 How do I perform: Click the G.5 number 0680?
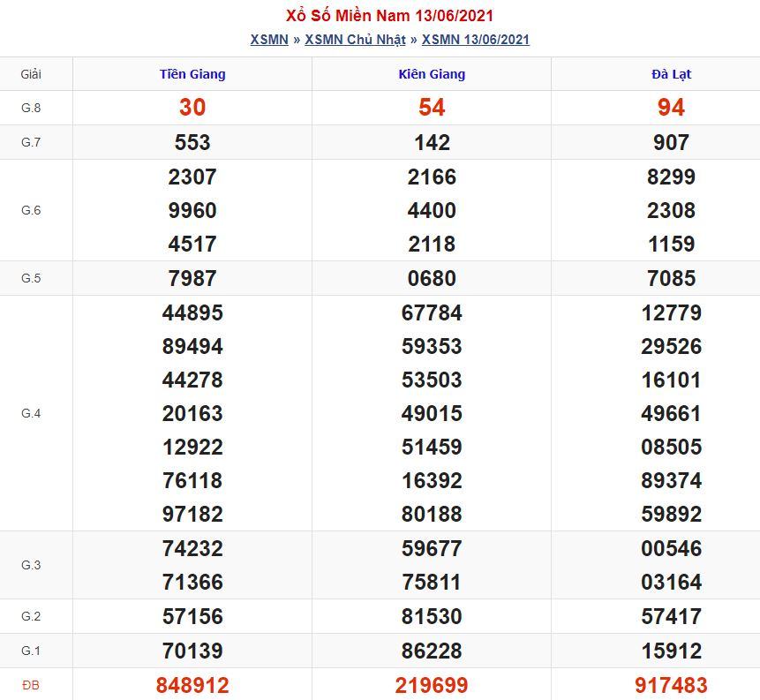click(432, 278)
